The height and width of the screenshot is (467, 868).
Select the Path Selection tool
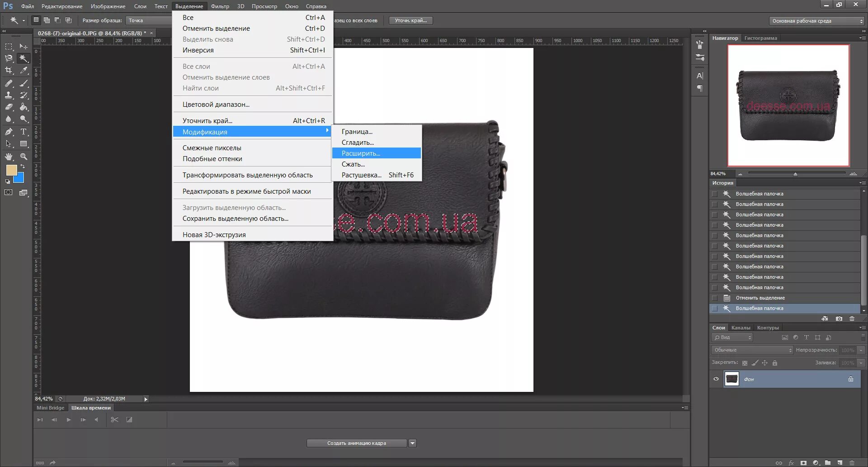pyautogui.click(x=9, y=143)
